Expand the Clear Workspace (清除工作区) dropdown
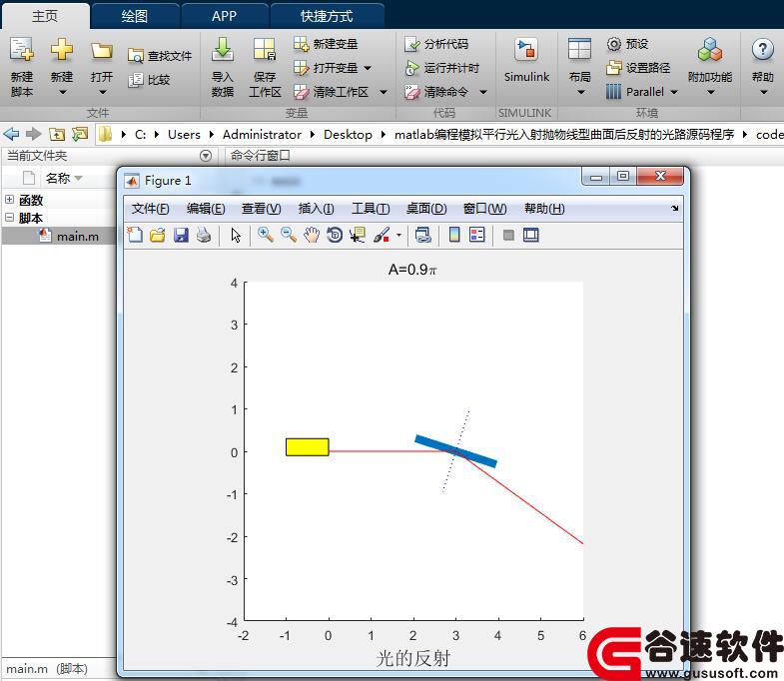The width and height of the screenshot is (784, 681). (x=384, y=92)
